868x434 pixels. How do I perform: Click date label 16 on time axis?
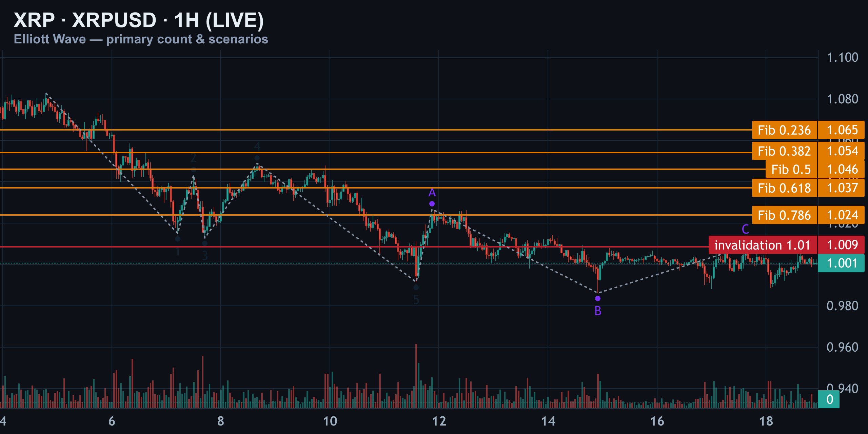point(657,421)
